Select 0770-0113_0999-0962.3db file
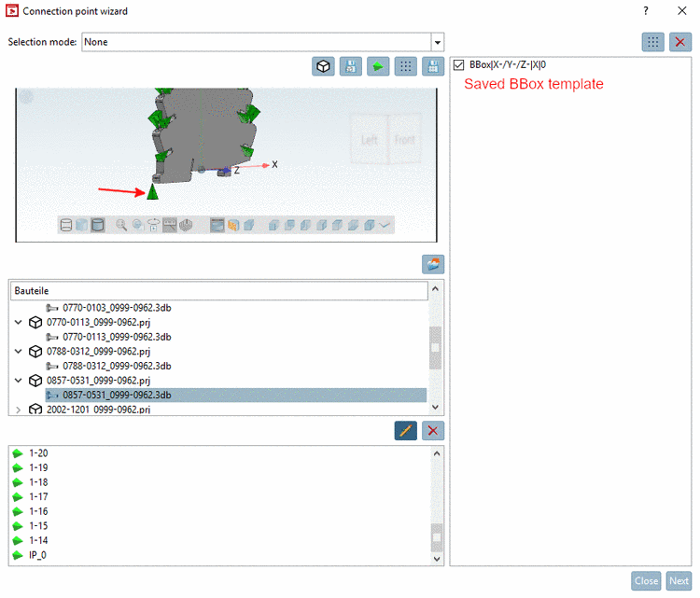The image size is (700, 598). click(x=117, y=337)
